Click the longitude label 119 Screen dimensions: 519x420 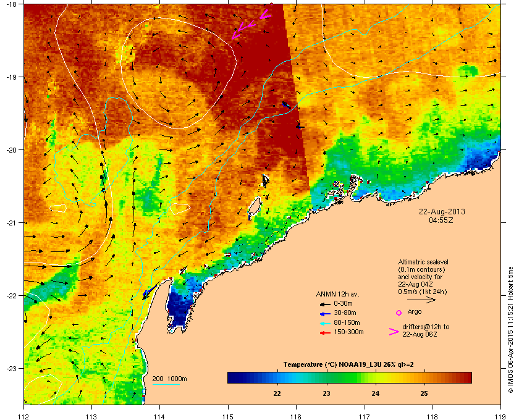coord(500,416)
